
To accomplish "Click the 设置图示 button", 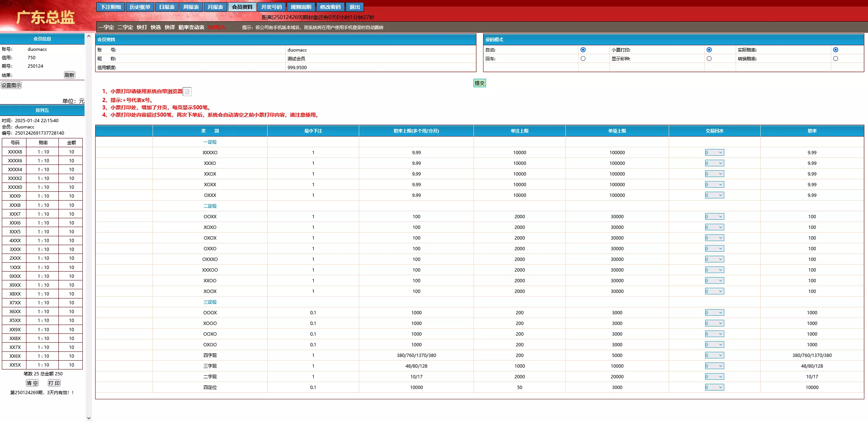I will pos(11,85).
